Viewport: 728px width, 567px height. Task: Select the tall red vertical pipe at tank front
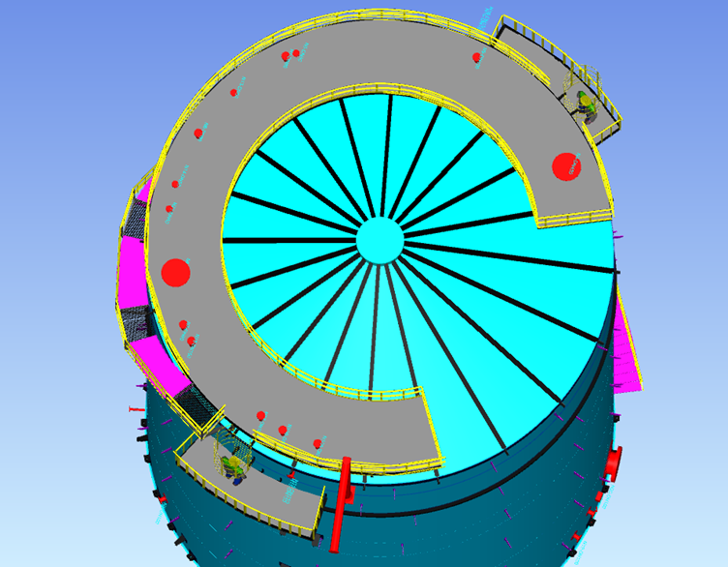tap(342, 505)
